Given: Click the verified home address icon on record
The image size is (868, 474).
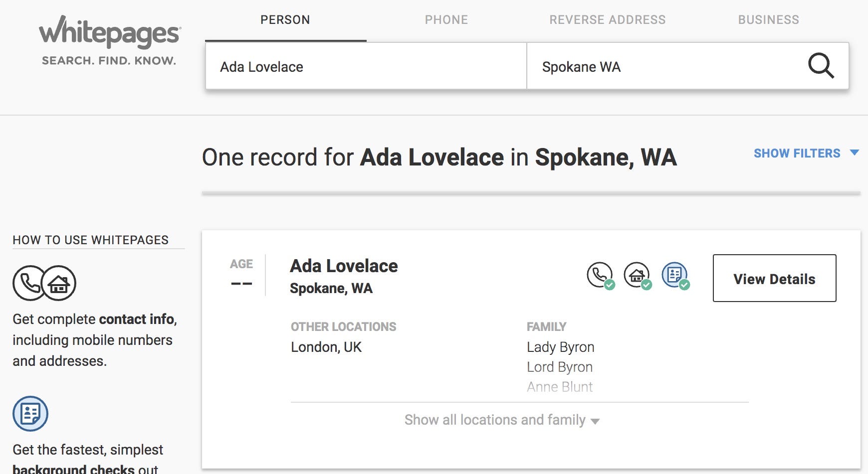Looking at the screenshot, I should tap(638, 276).
